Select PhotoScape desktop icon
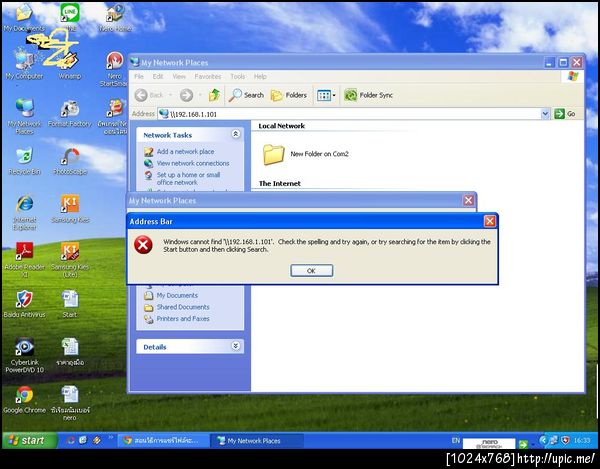Viewport: 600px width, 469px height. point(70,161)
